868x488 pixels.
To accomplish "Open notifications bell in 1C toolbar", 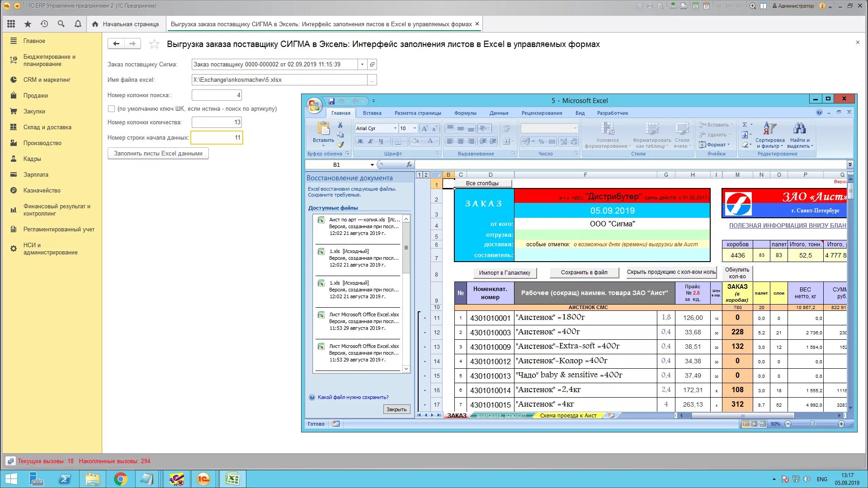I will pos(78,24).
